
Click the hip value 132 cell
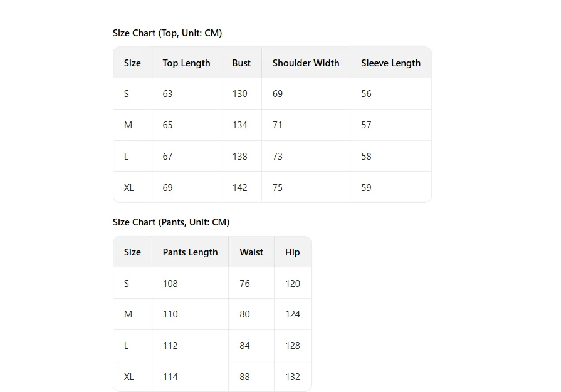tap(293, 377)
